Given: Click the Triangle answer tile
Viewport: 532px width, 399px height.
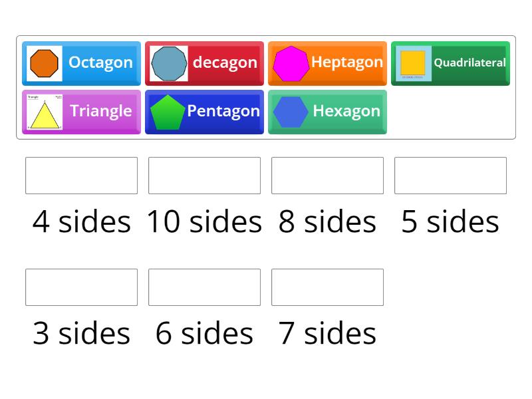Looking at the screenshot, I should pyautogui.click(x=81, y=111).
